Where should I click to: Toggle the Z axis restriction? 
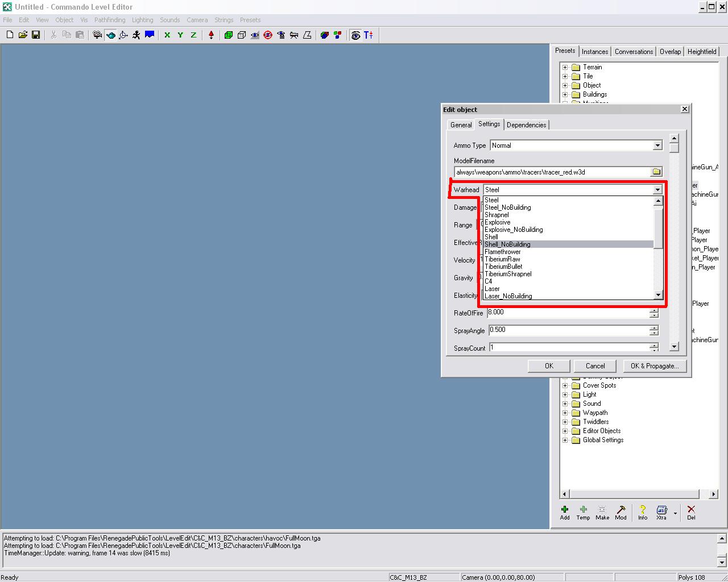[x=193, y=35]
